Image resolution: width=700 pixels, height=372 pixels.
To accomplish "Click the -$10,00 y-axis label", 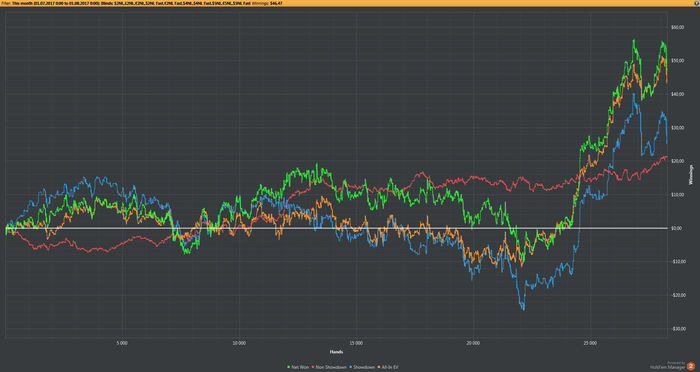I will point(677,262).
